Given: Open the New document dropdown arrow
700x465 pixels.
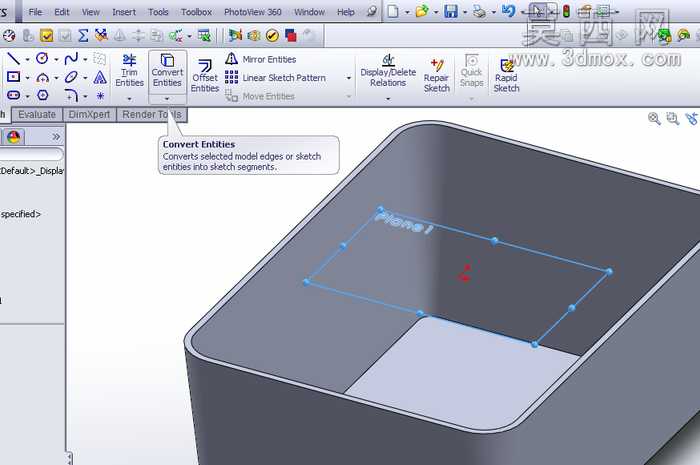Looking at the screenshot, I should pyautogui.click(x=407, y=12).
